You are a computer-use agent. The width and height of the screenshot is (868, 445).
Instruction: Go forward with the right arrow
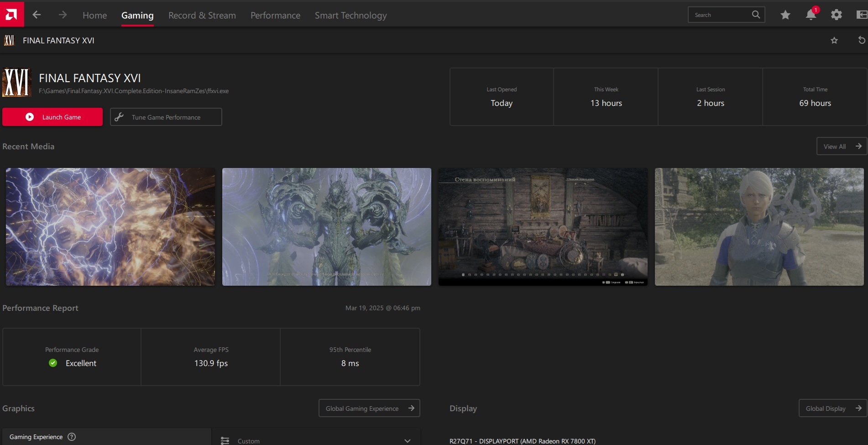63,15
